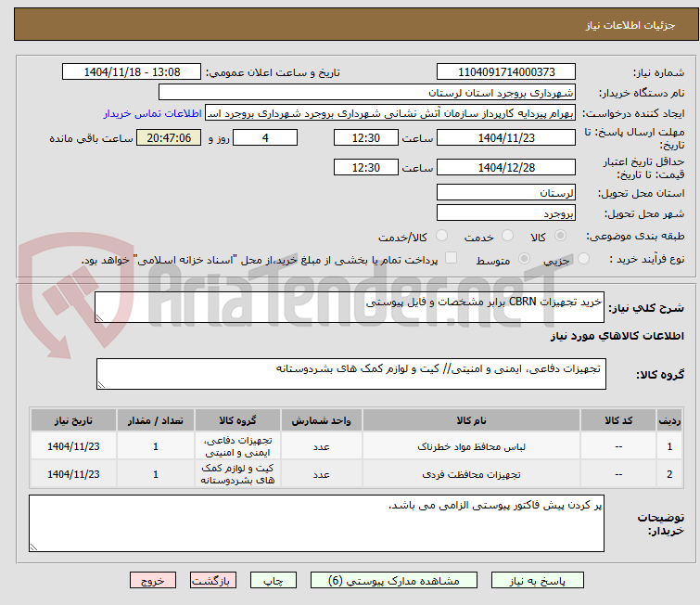Select the متوسط purchase type radio

tap(524, 258)
